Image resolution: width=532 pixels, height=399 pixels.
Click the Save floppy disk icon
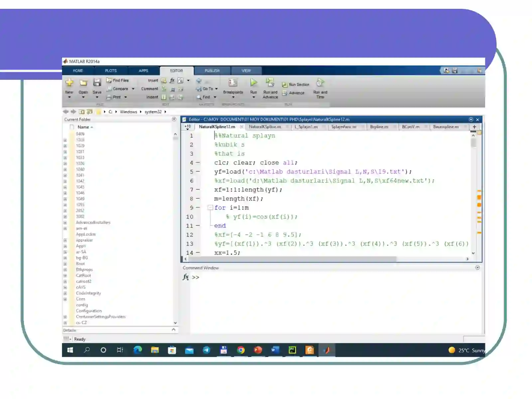point(97,82)
